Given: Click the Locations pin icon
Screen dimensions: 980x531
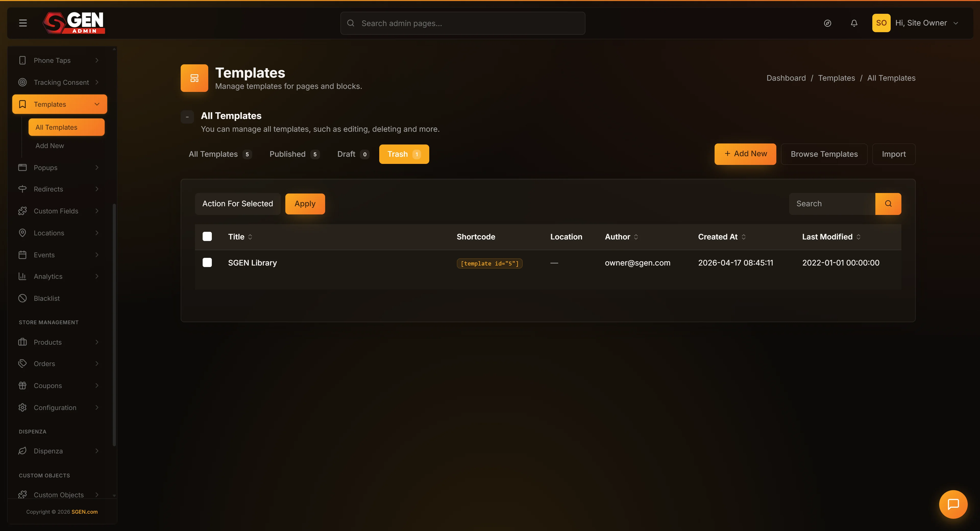Looking at the screenshot, I should point(22,233).
